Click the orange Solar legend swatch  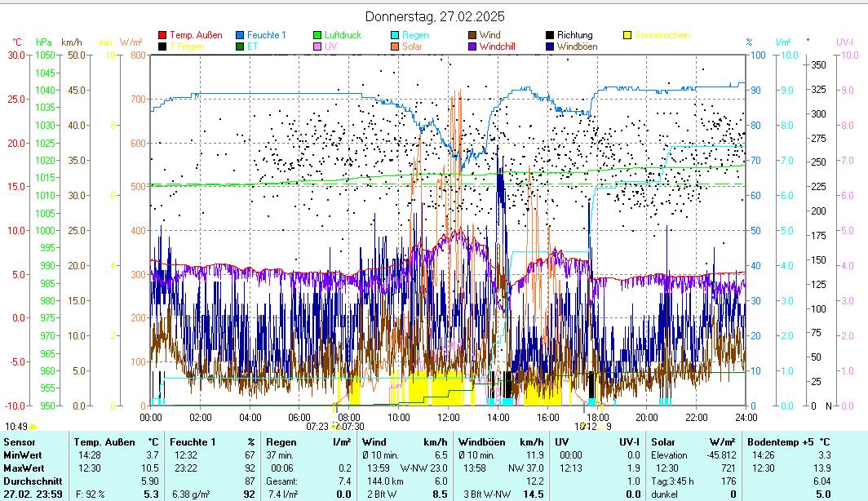(396, 47)
